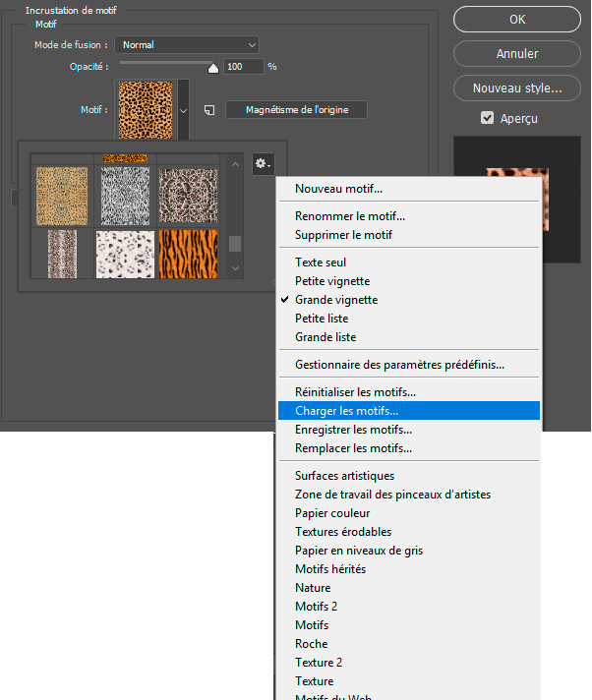Click the OK button
592x700 pixels.
(517, 19)
